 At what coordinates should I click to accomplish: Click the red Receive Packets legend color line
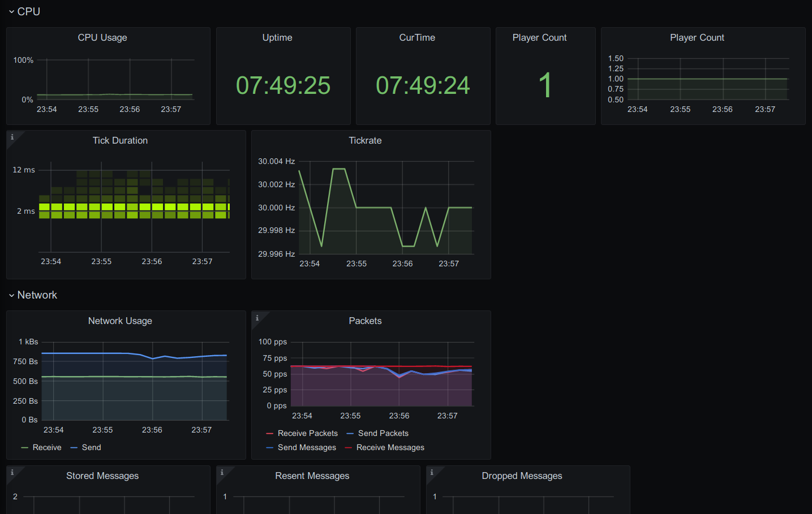(x=269, y=434)
